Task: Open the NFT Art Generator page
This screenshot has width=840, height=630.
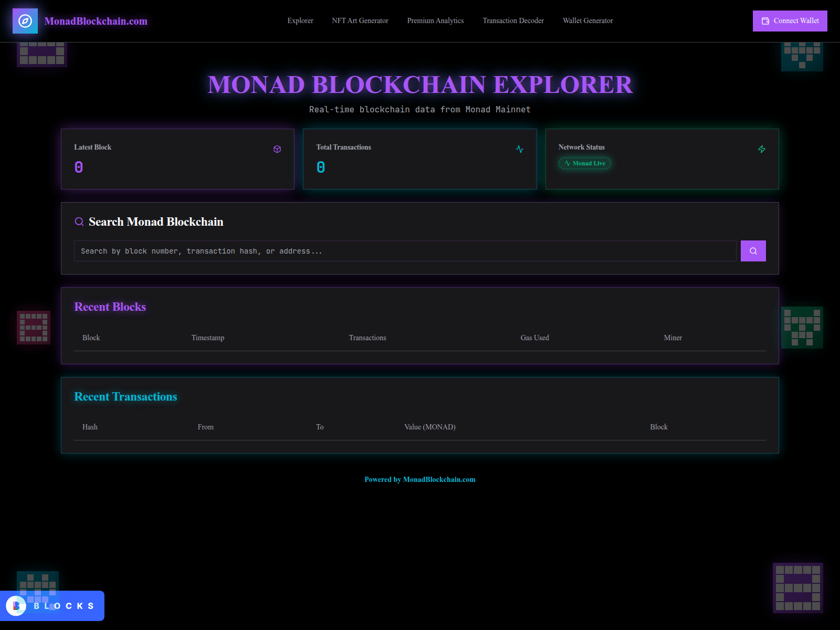Action: (360, 20)
